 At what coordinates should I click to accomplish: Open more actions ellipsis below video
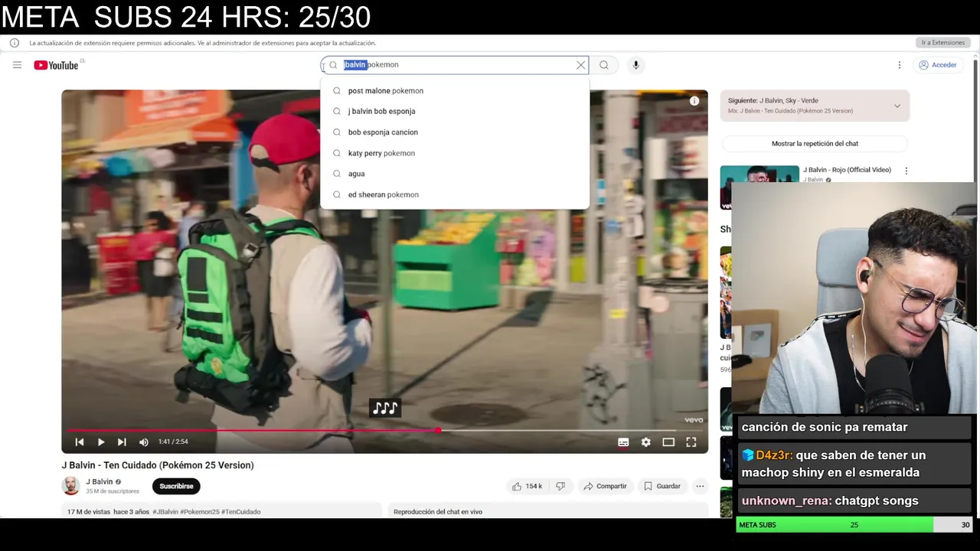tap(700, 486)
